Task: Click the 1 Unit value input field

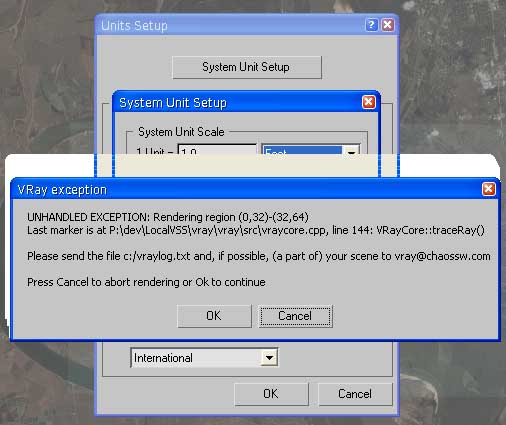Action: (217, 149)
